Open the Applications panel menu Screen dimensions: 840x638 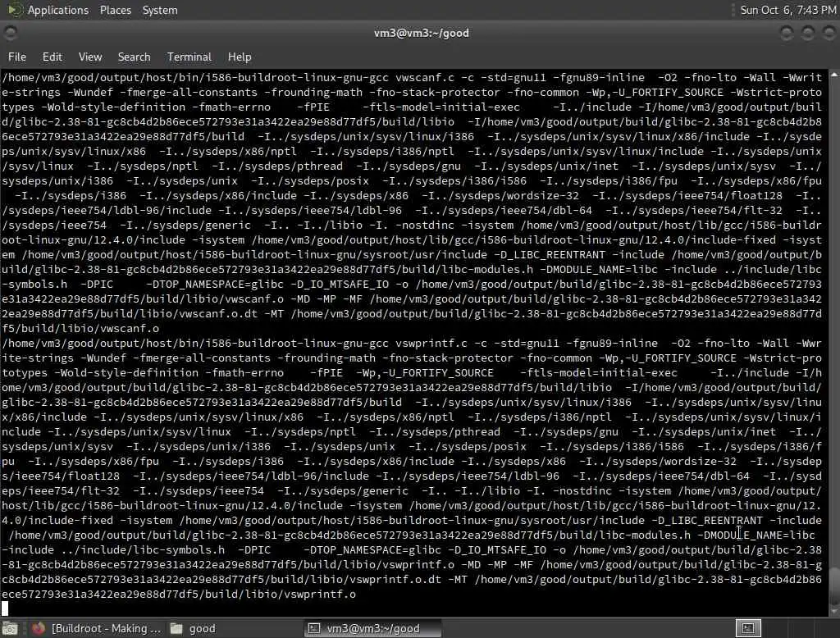click(58, 10)
